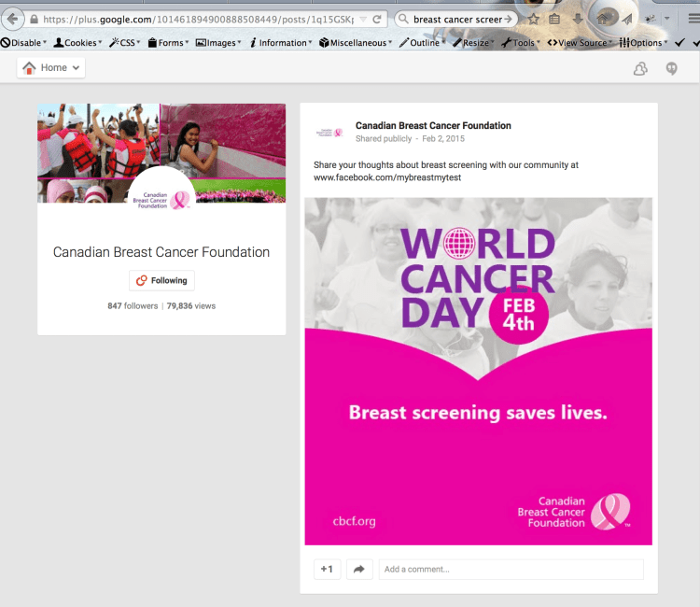Open the CSS menu
Viewport: 700px width, 607px height.
point(124,42)
